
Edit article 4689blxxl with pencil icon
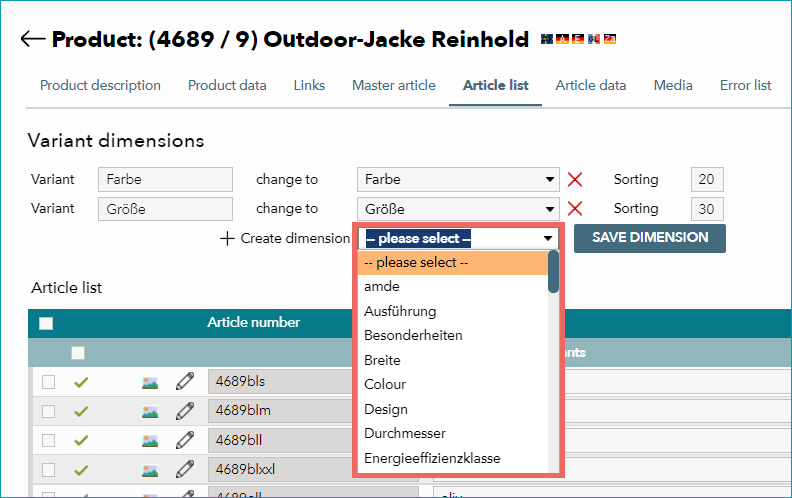point(185,469)
